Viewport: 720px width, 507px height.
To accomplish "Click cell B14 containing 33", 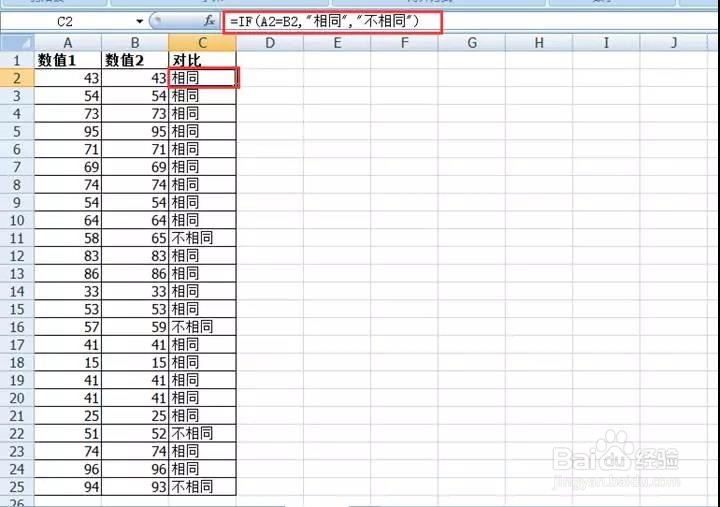I will (135, 291).
